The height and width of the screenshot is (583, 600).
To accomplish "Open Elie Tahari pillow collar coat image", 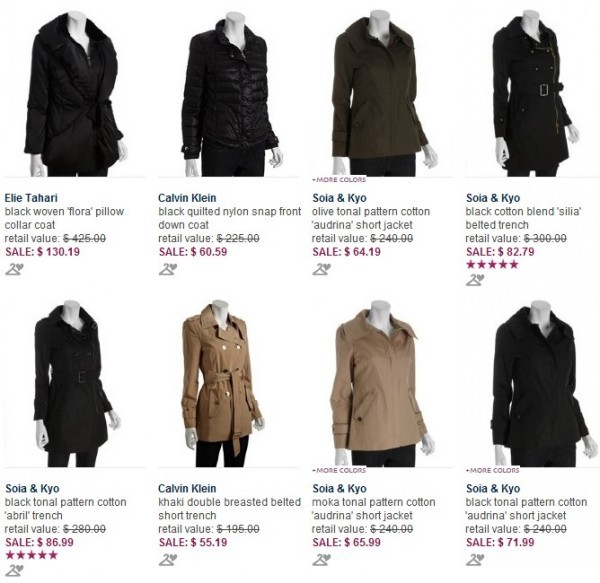I will [74, 94].
